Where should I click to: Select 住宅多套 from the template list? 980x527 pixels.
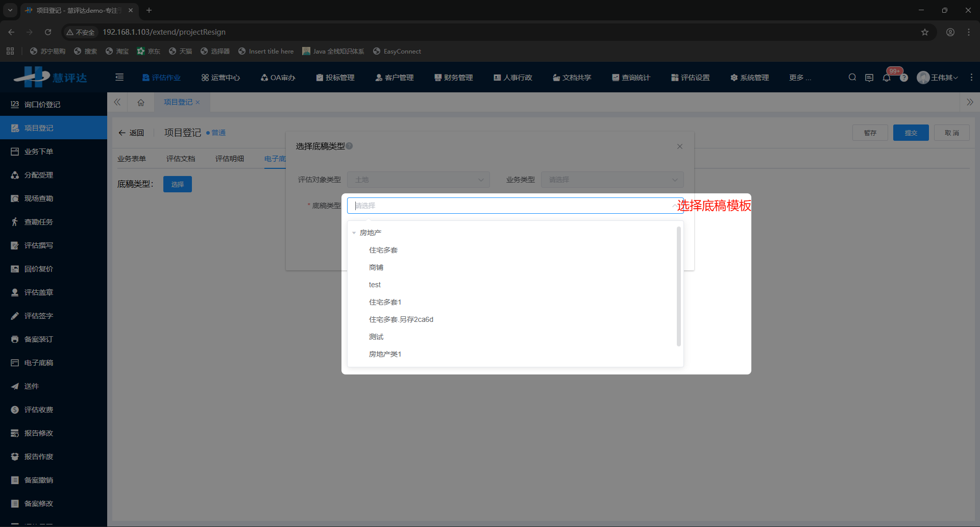[383, 250]
